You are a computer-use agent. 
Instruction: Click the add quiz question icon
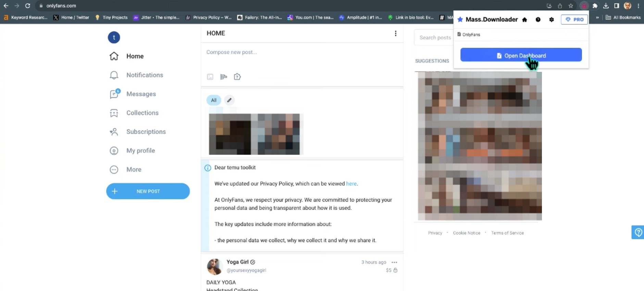pos(237,77)
